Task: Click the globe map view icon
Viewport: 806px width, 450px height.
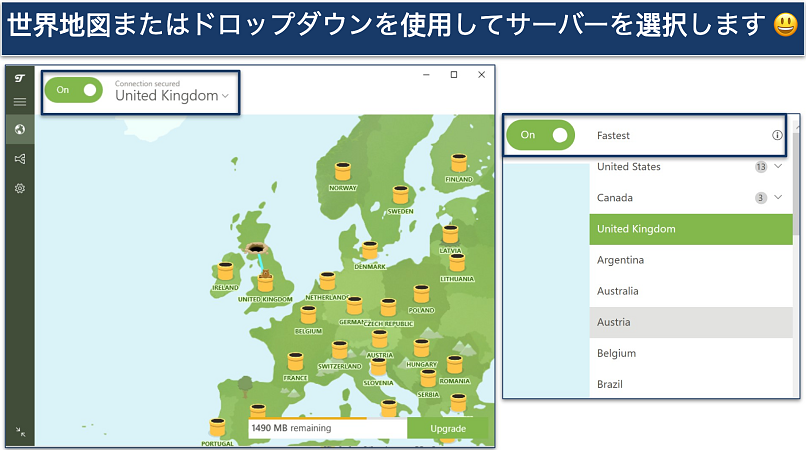Action: point(20,129)
